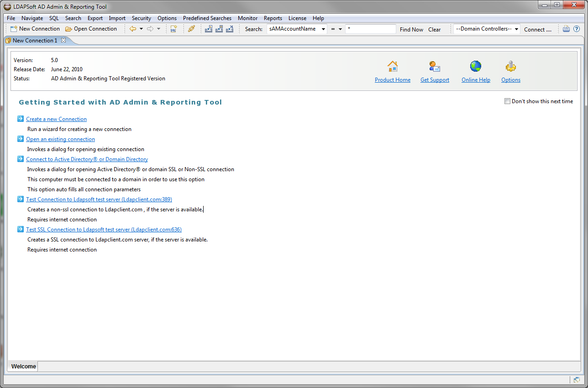Image resolution: width=588 pixels, height=388 pixels.
Task: Open the Reports menu
Action: click(273, 18)
